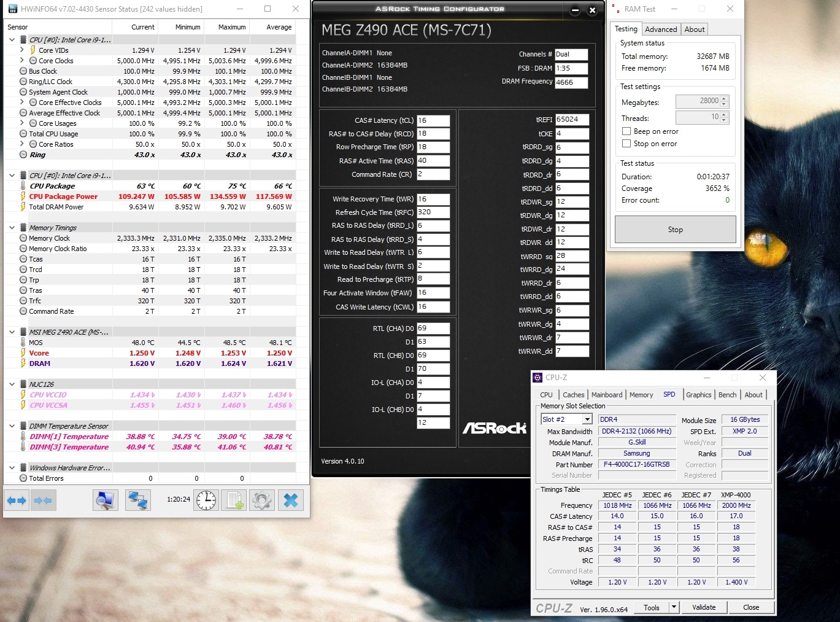
Task: Collapse the MSI MEG Z490 ACE sensor group
Action: [12, 332]
